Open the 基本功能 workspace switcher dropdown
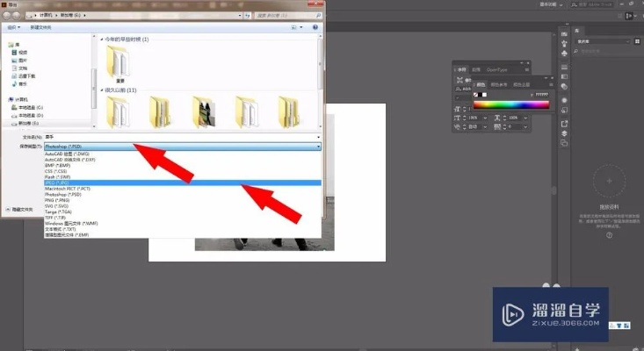644x351 pixels. pos(551,4)
